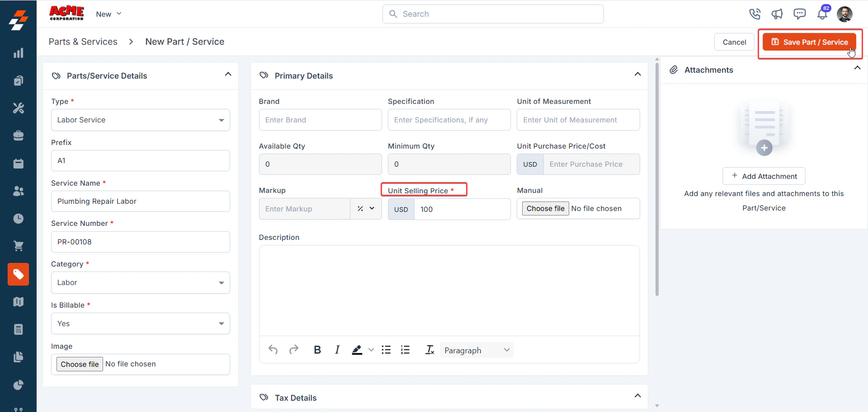Click the Unit of Measurement field
This screenshot has width=868, height=412.
578,120
